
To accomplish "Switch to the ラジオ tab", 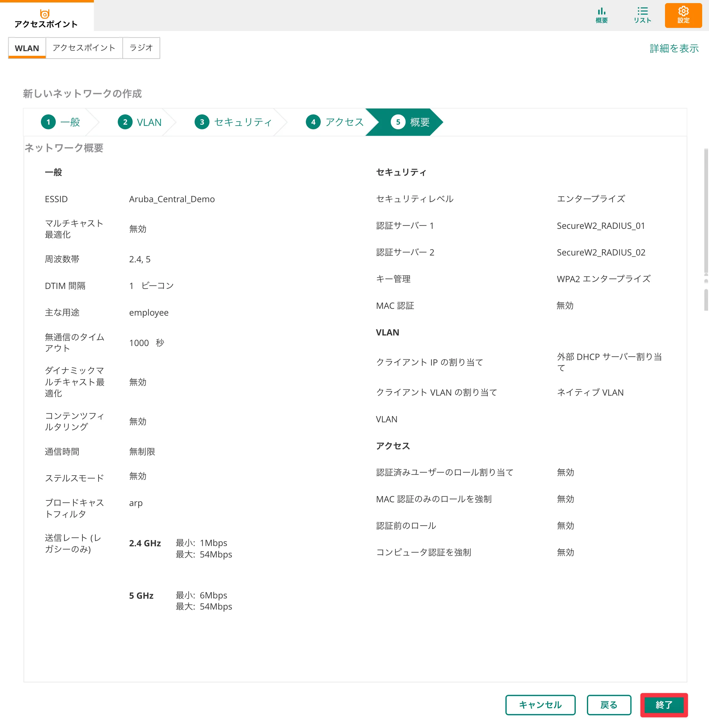I will (141, 48).
